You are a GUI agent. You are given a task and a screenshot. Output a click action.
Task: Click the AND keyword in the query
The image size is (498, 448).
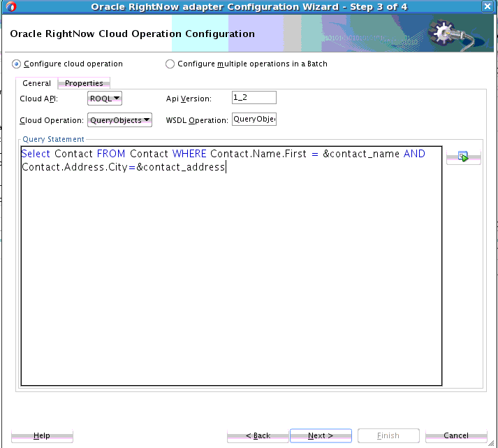414,154
